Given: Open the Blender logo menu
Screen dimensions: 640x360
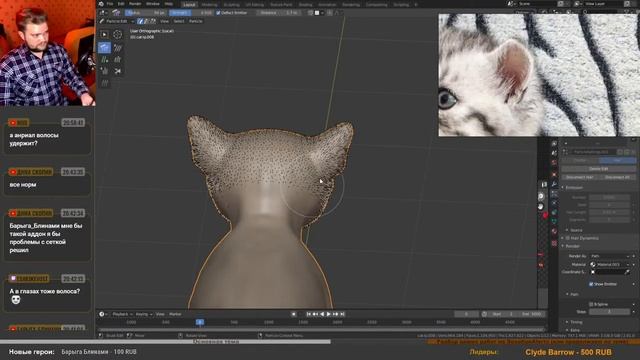Looking at the screenshot, I should click(101, 4).
